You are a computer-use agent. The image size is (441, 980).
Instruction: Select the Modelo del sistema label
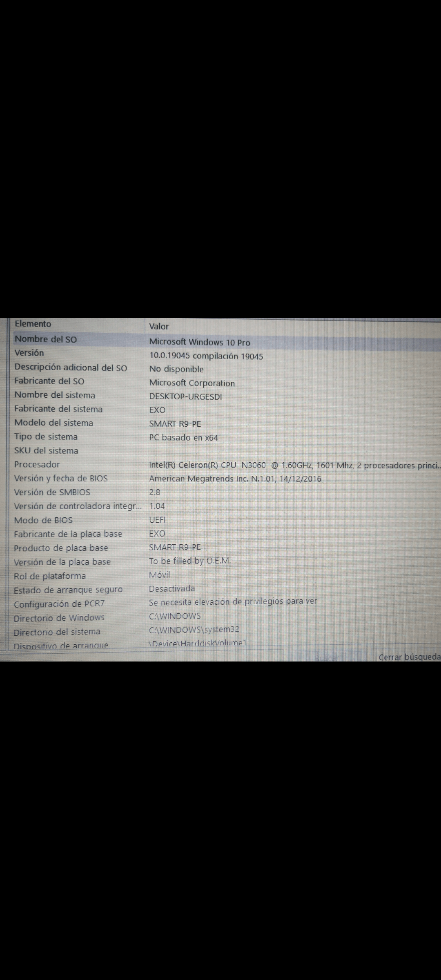tap(54, 423)
